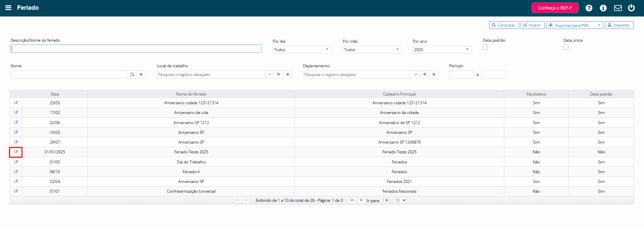Sort by Nome do feriado column header
Viewport: 644px width, 227px height.
[191, 94]
